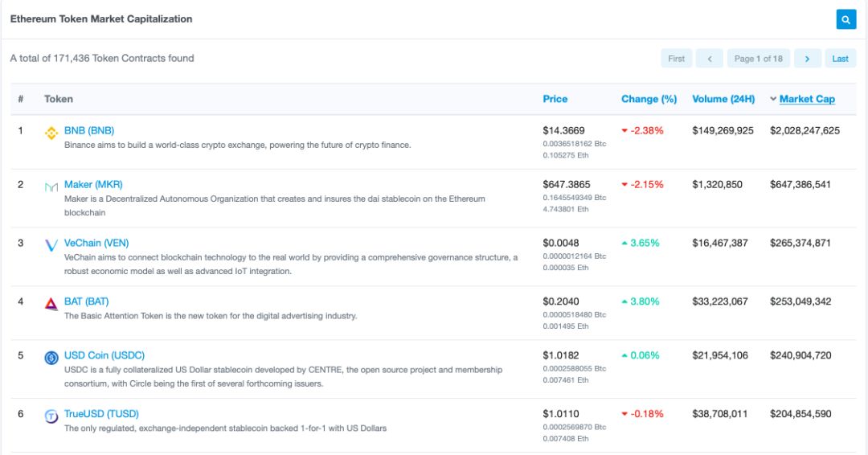This screenshot has width=868, height=455.
Task: Click the VeChain token logo icon
Action: (x=51, y=245)
